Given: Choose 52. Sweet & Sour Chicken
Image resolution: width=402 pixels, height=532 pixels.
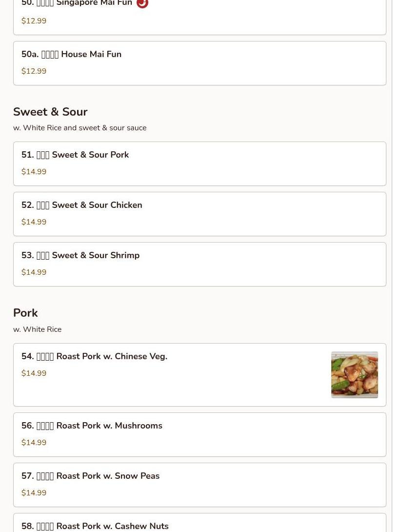Looking at the screenshot, I should pyautogui.click(x=200, y=214).
